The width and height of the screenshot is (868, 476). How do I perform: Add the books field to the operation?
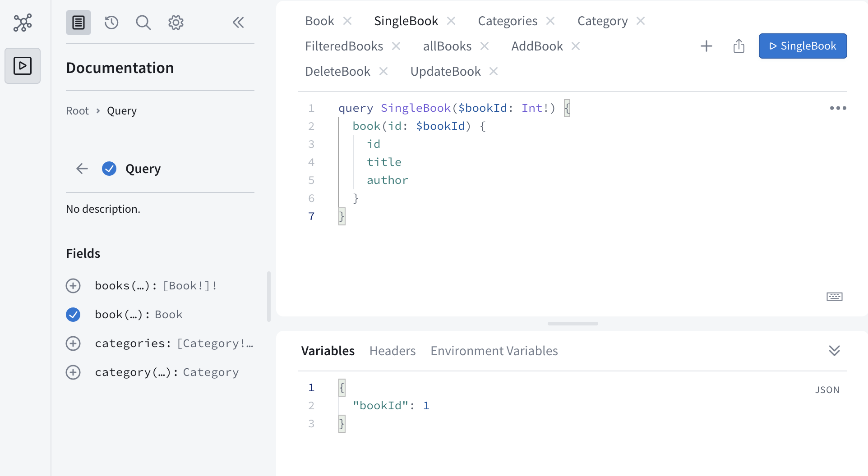click(x=73, y=286)
